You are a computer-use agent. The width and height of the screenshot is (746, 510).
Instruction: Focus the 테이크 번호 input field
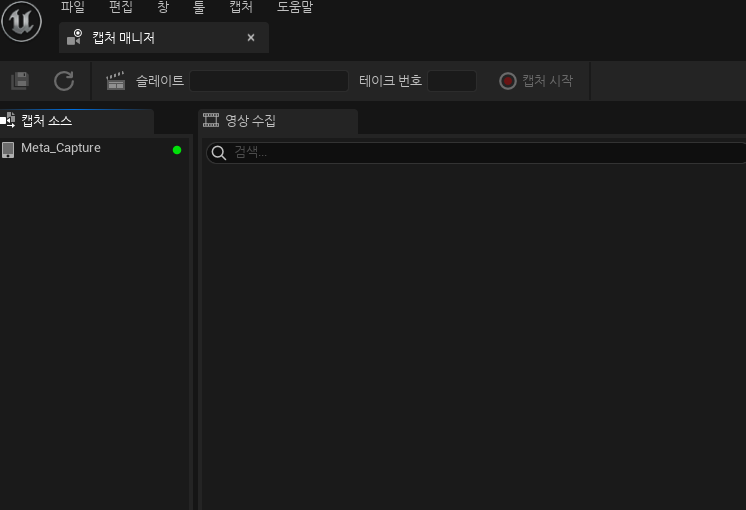(x=452, y=81)
